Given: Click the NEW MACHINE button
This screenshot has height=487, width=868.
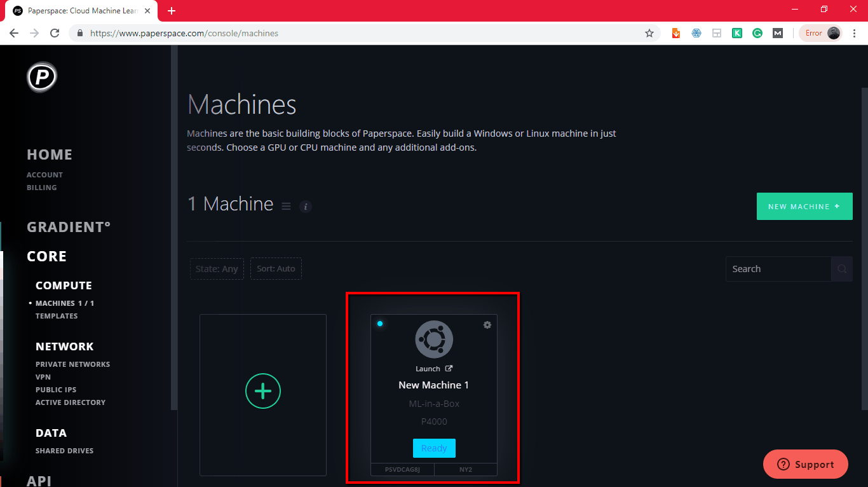Looking at the screenshot, I should 804,207.
